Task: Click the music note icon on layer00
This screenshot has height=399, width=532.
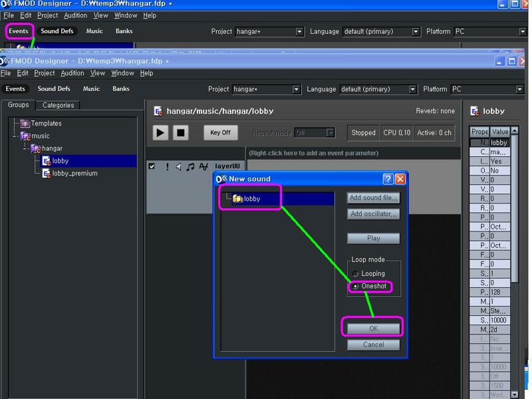Action: click(x=190, y=166)
